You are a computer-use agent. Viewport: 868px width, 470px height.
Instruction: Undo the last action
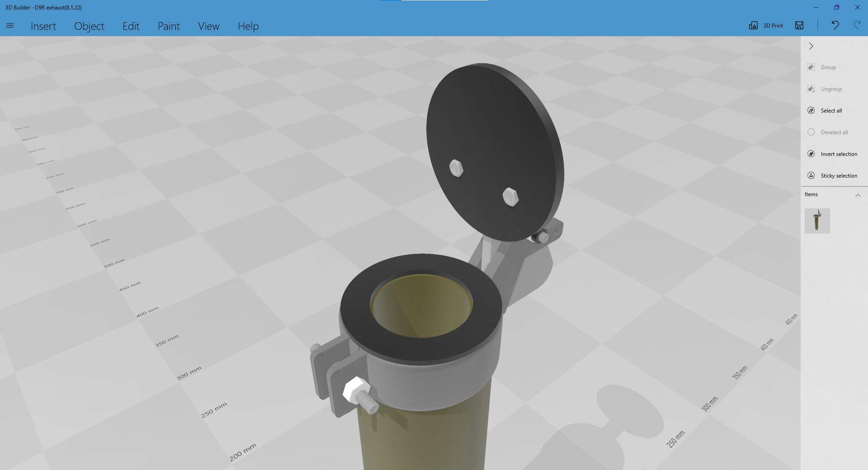(835, 26)
